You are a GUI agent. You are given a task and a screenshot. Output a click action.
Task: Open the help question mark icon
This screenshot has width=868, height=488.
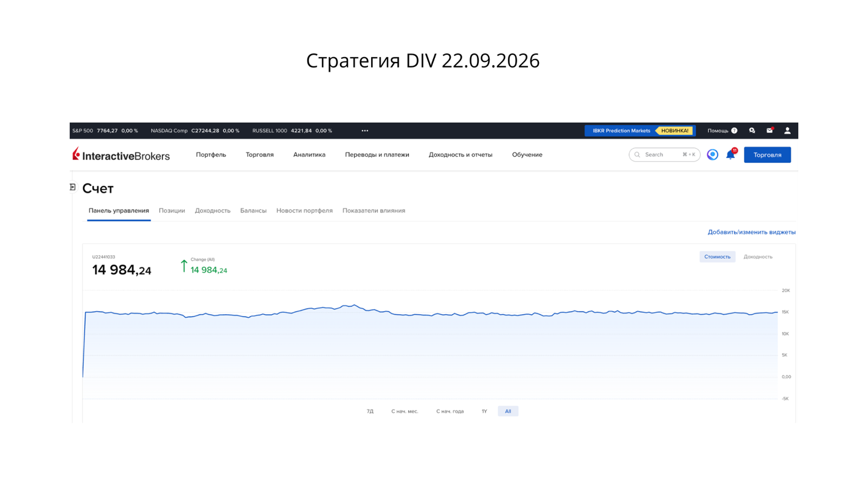[734, 131]
